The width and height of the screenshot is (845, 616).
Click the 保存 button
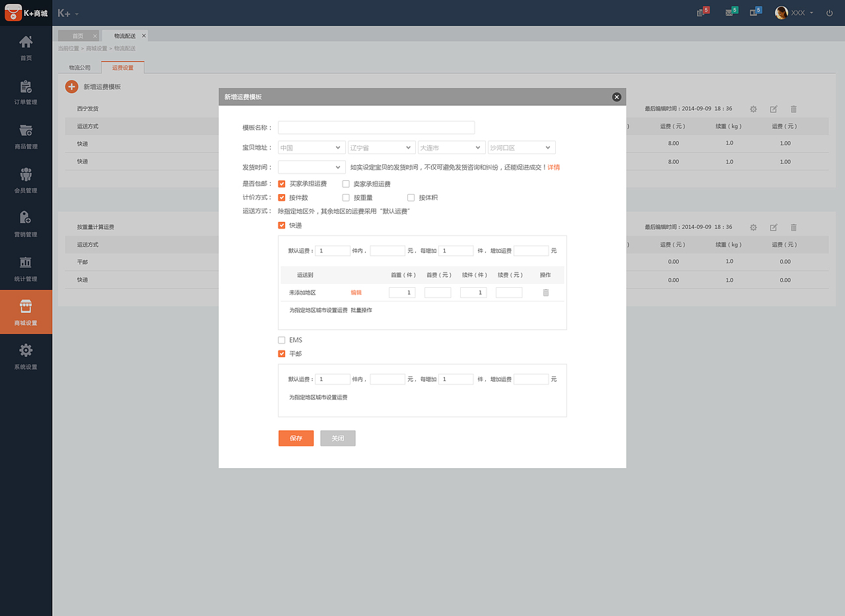coord(296,438)
